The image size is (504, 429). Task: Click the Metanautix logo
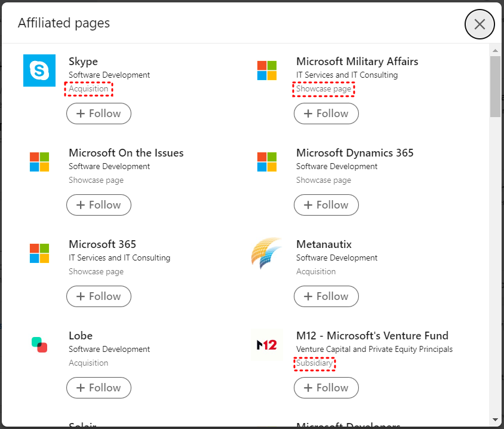267,253
